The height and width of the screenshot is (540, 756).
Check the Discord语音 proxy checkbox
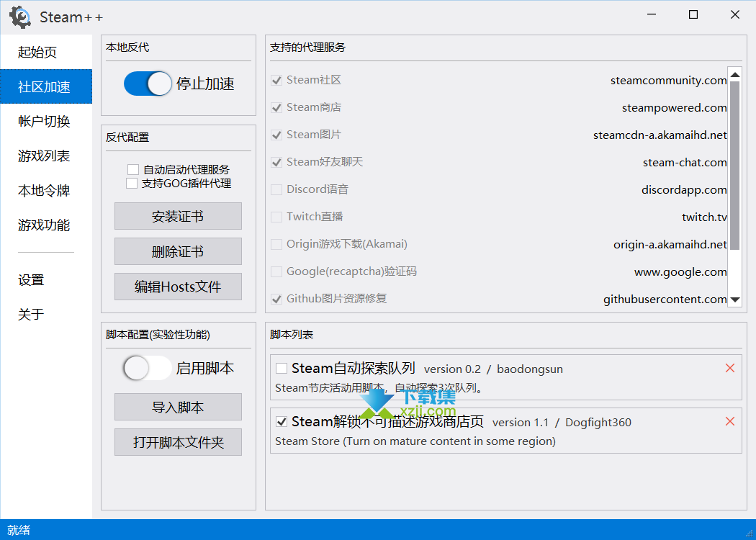276,189
